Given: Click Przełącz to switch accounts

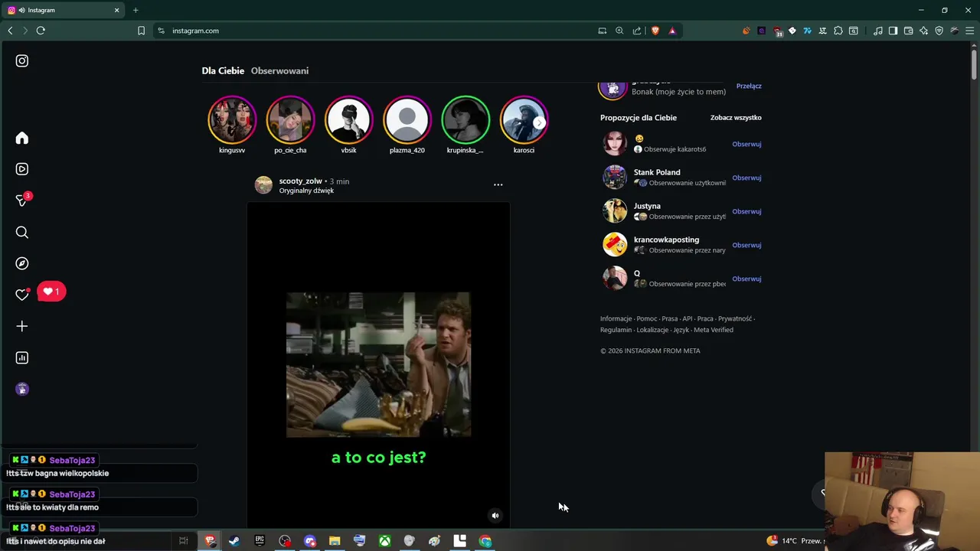Looking at the screenshot, I should (749, 86).
